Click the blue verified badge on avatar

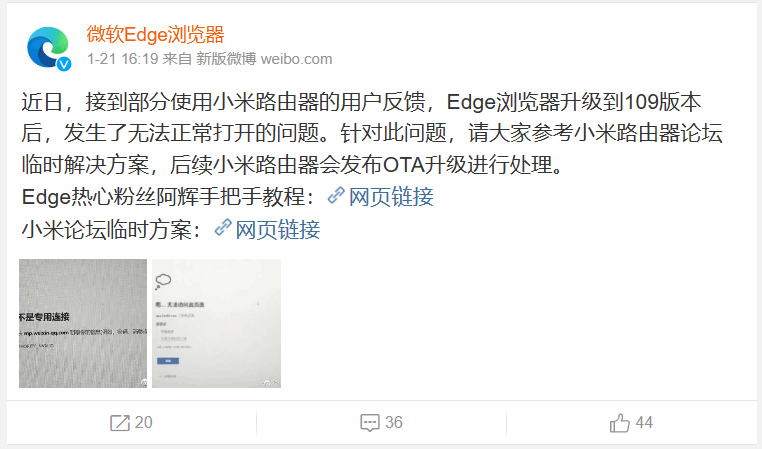[x=64, y=64]
